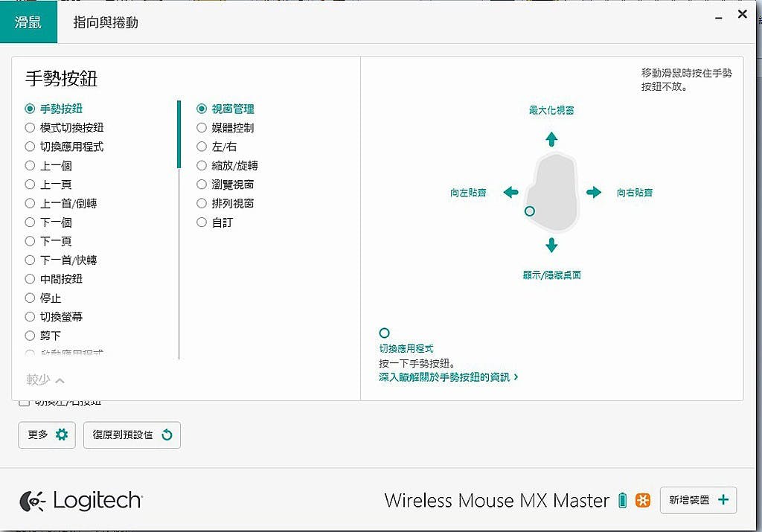Click the battery status icon
The width and height of the screenshot is (762, 532).
[x=623, y=500]
